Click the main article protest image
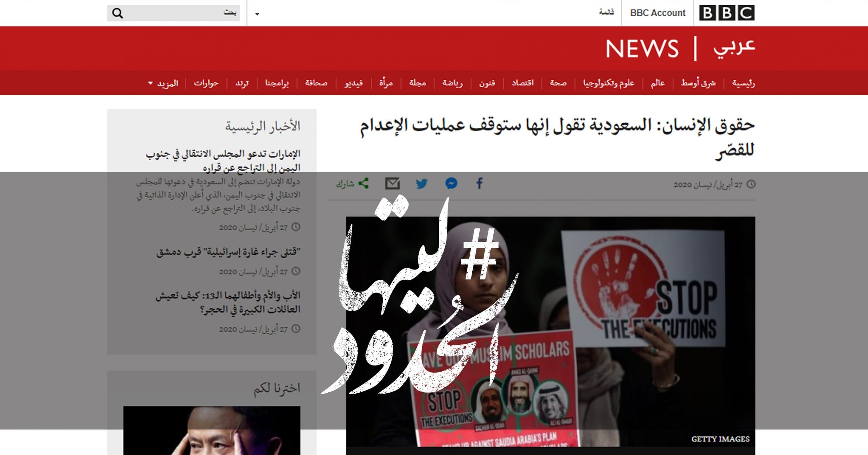 tap(550, 331)
